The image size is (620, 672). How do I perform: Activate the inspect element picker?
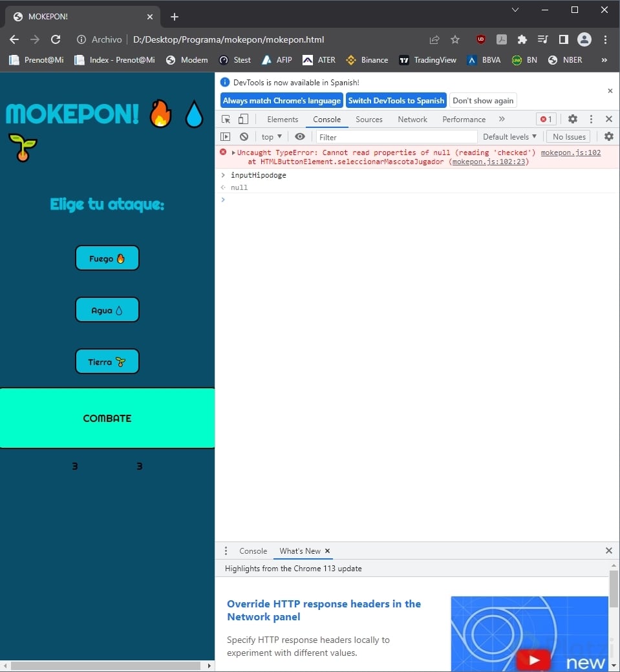point(226,119)
